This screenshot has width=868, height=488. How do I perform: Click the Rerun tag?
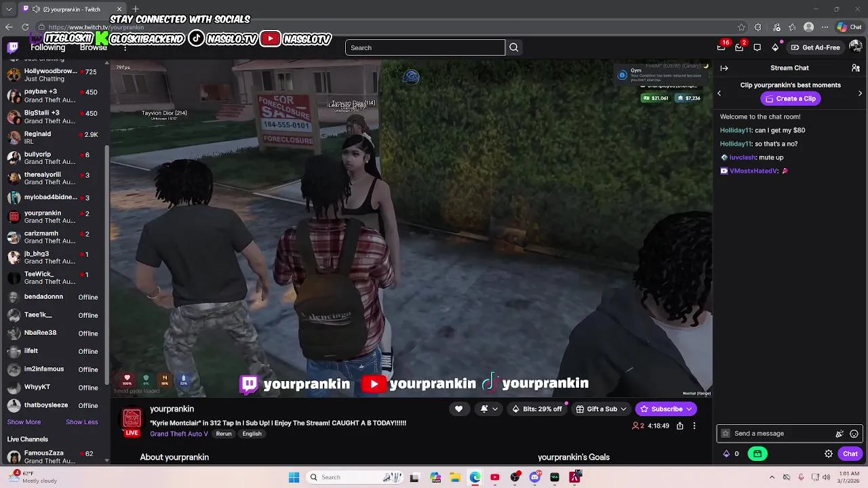pyautogui.click(x=224, y=434)
